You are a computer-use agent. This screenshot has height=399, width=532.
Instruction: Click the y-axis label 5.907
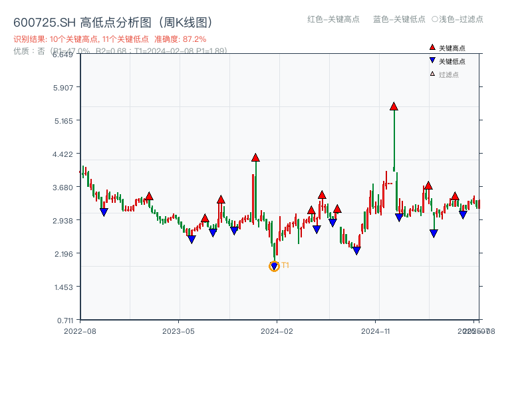(x=63, y=88)
